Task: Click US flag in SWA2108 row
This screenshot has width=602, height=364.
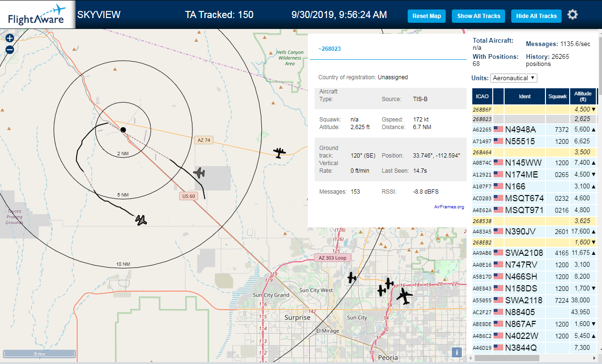Action: tap(498, 253)
